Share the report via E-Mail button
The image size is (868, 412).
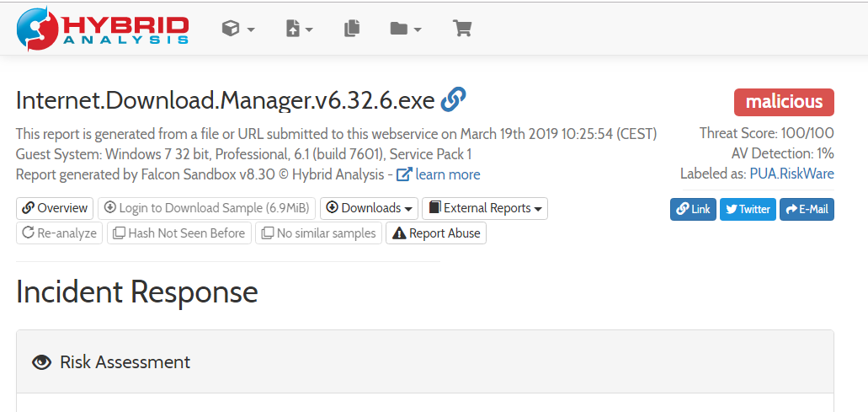tap(807, 209)
